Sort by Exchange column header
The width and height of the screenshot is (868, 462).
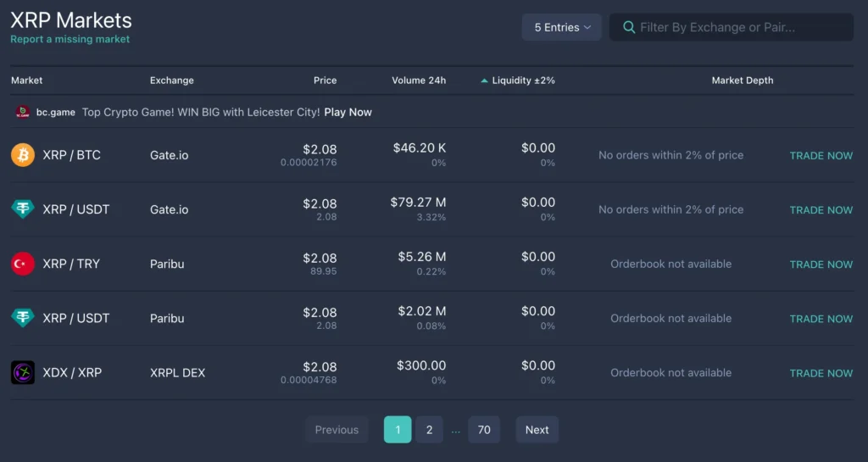click(171, 81)
